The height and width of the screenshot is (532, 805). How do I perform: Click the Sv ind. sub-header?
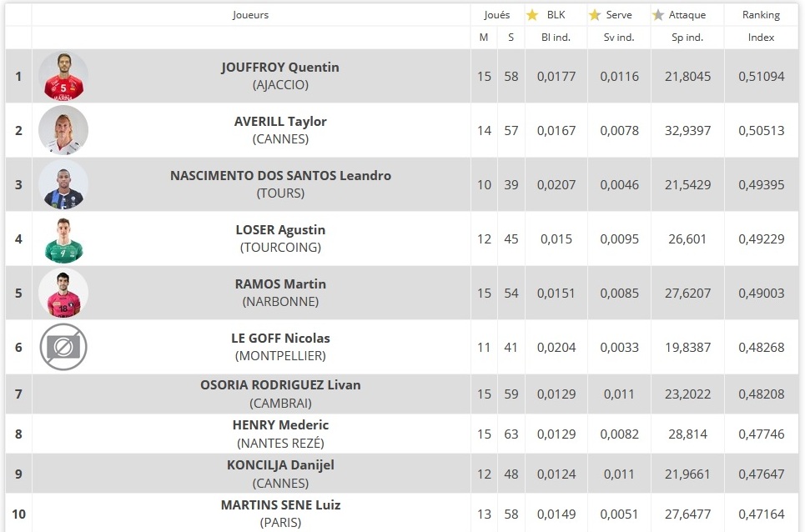(x=619, y=38)
